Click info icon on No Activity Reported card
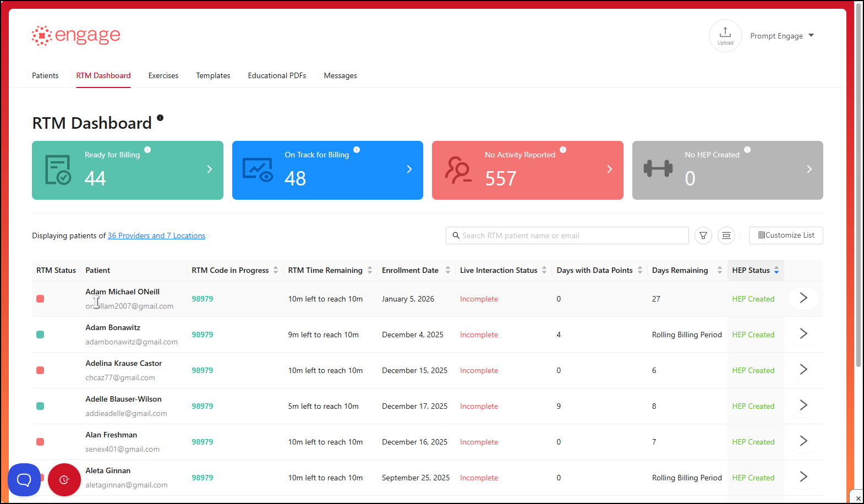The width and height of the screenshot is (864, 504). point(563,150)
